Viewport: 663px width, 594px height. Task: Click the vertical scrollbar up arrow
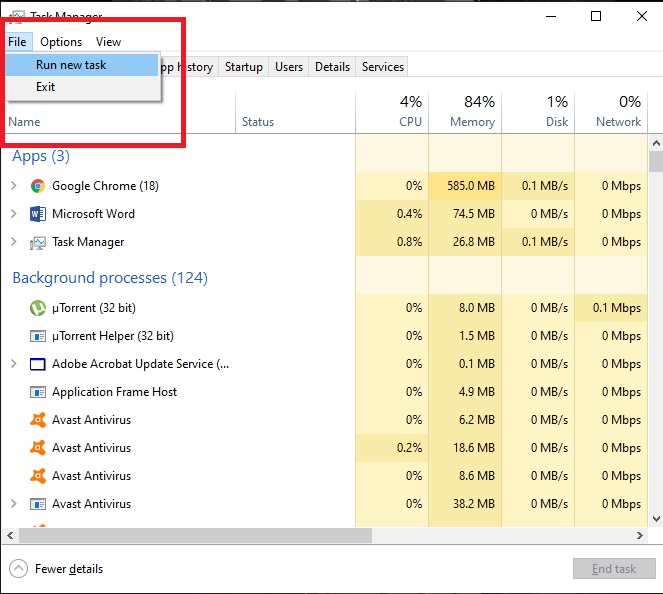click(656, 143)
